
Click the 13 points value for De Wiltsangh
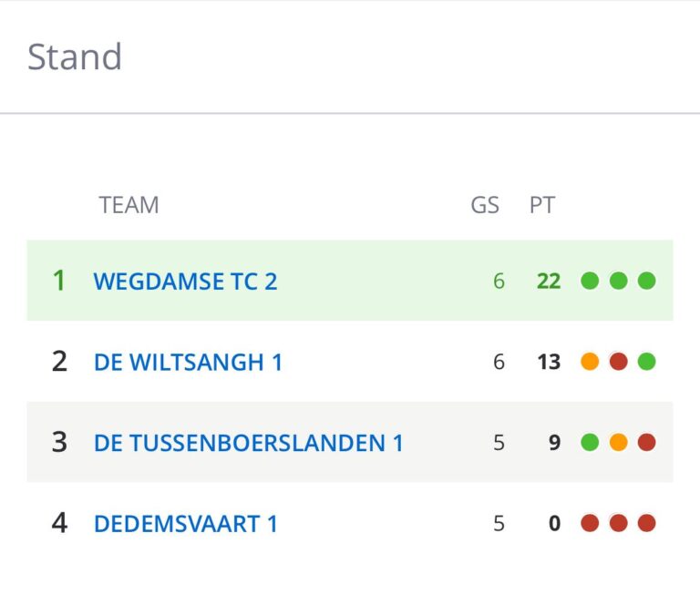pyautogui.click(x=549, y=362)
